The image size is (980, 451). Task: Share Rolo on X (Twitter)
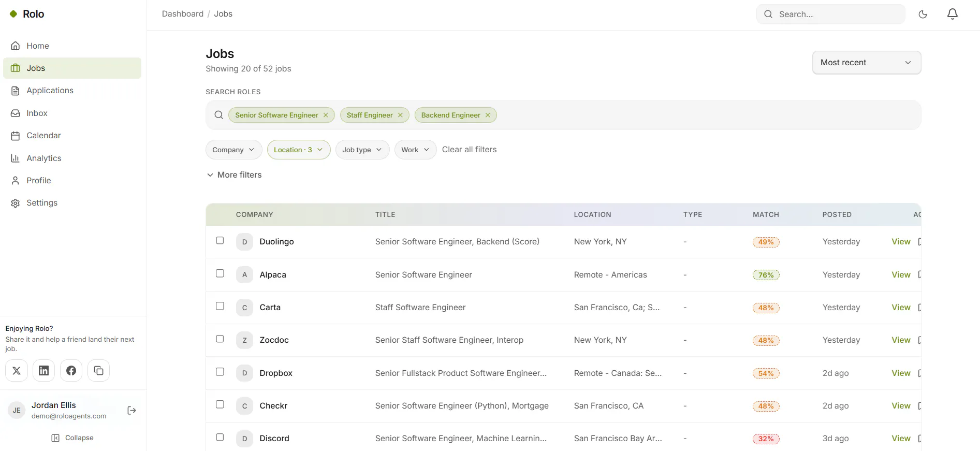point(17,371)
